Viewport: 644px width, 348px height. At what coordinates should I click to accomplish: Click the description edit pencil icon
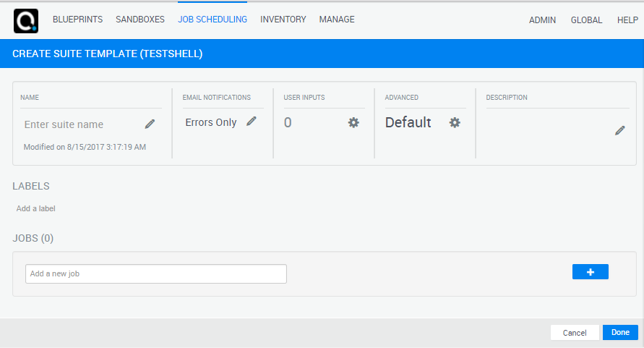tap(619, 130)
